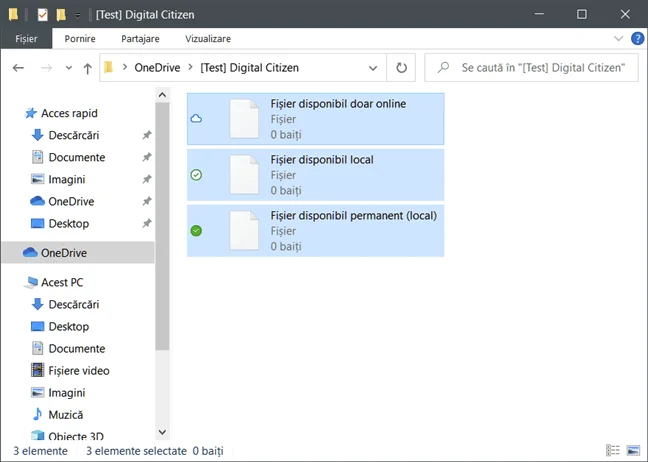Image resolution: width=648 pixels, height=462 pixels.
Task: Click the cloud online-only status icon
Action: pyautogui.click(x=196, y=119)
